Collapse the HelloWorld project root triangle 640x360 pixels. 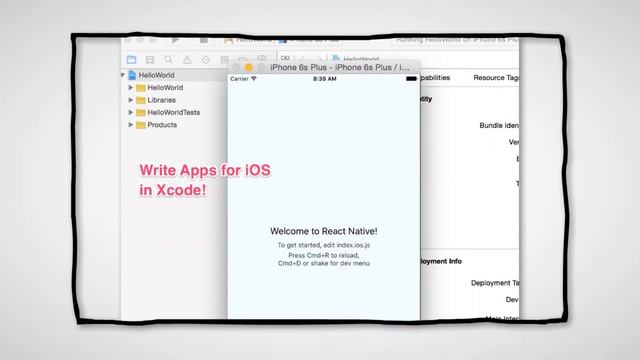pyautogui.click(x=122, y=75)
